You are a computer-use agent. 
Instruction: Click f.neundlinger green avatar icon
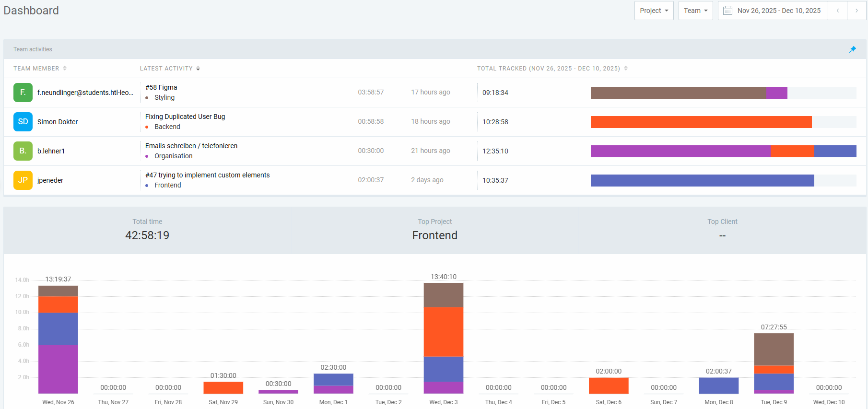(23, 93)
